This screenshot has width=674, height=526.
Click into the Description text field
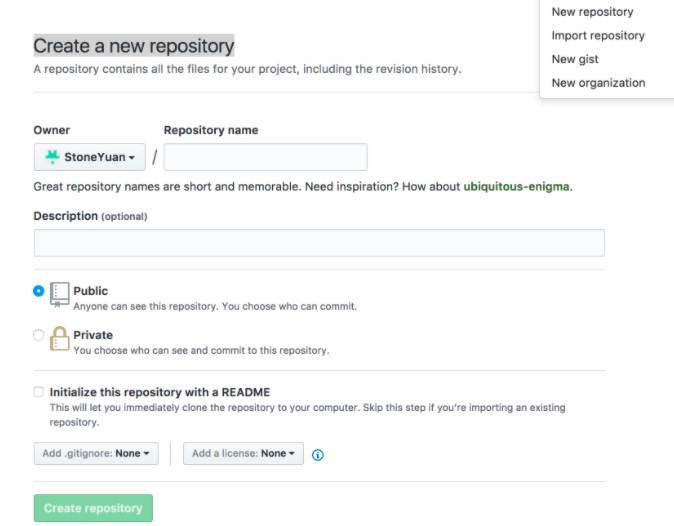[x=319, y=243]
